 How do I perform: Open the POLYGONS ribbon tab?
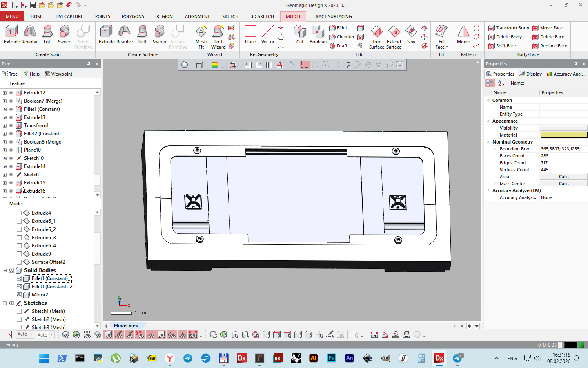click(133, 16)
